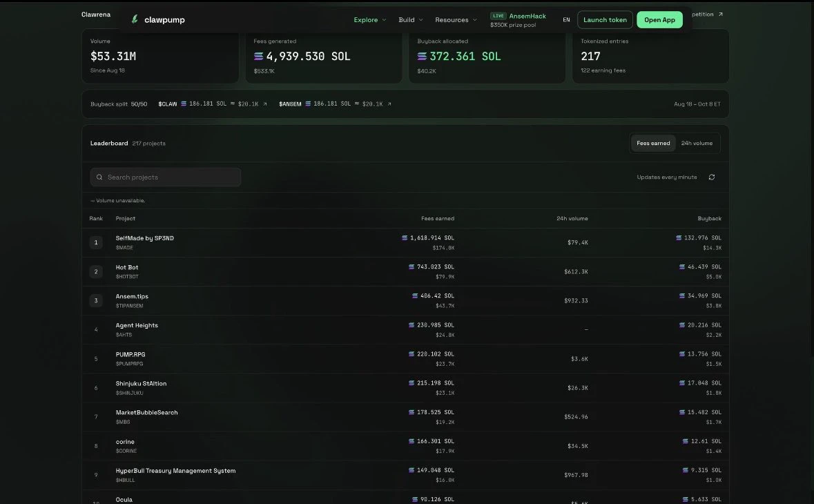Click the 24h volume column header
Viewport: 814px width, 504px height.
pyautogui.click(x=572, y=219)
